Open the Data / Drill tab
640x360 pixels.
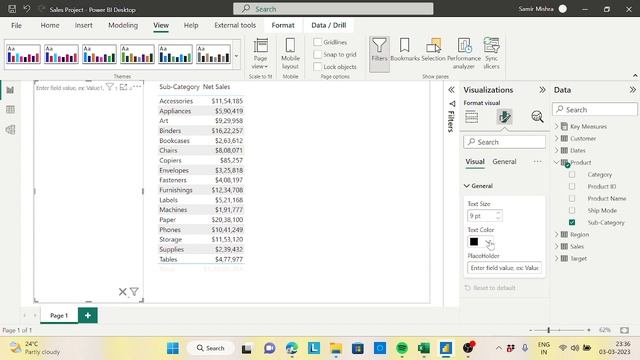[x=329, y=25]
